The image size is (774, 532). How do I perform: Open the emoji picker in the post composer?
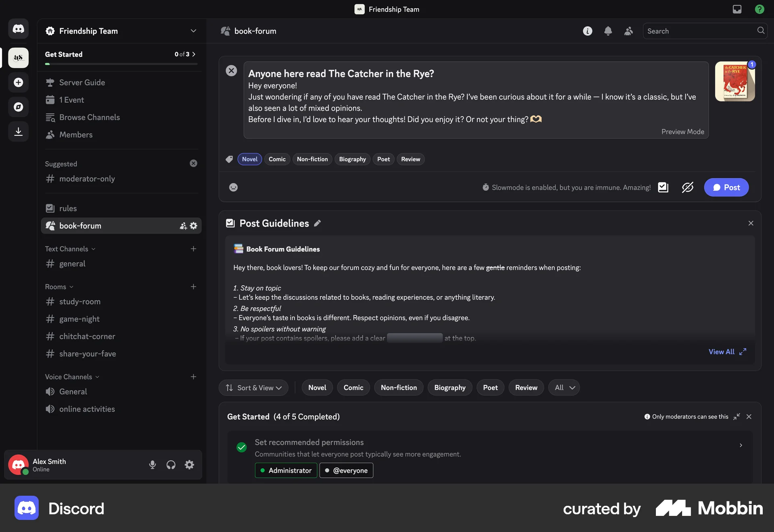pos(233,187)
